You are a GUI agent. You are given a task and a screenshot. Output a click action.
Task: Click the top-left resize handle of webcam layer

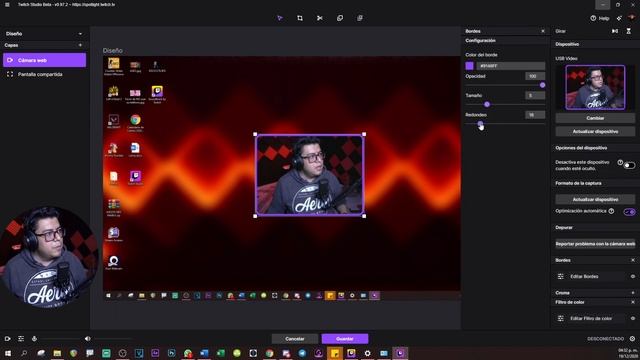point(256,134)
